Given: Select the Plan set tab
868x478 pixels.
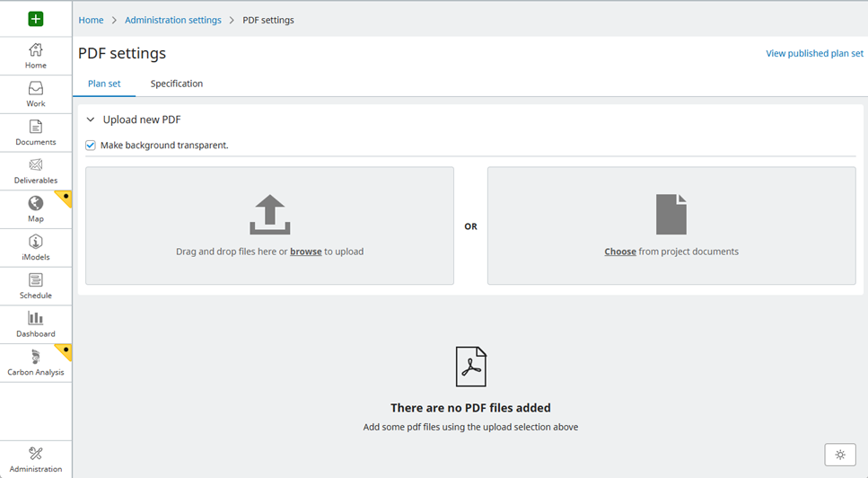Looking at the screenshot, I should (104, 84).
